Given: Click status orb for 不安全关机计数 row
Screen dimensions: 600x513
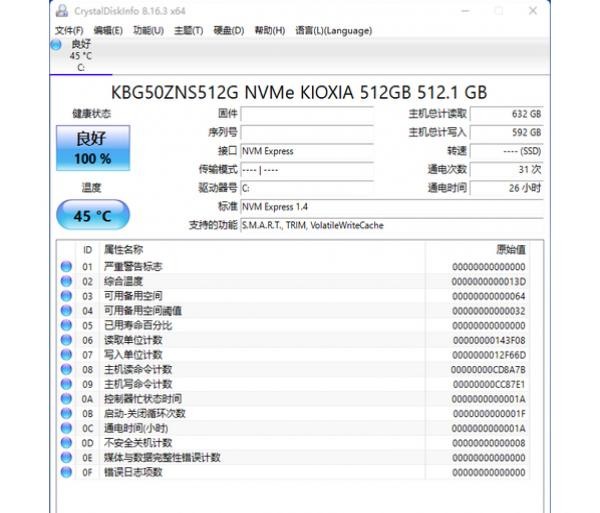Looking at the screenshot, I should [67, 443].
